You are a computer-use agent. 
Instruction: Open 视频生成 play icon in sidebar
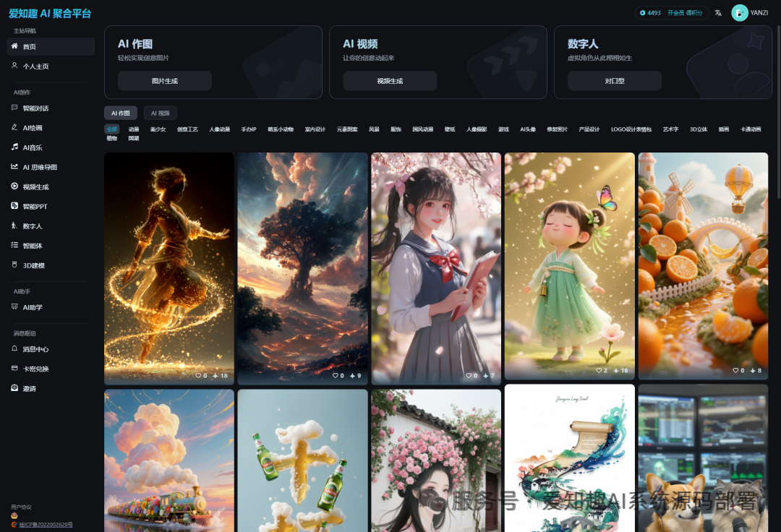[x=14, y=186]
